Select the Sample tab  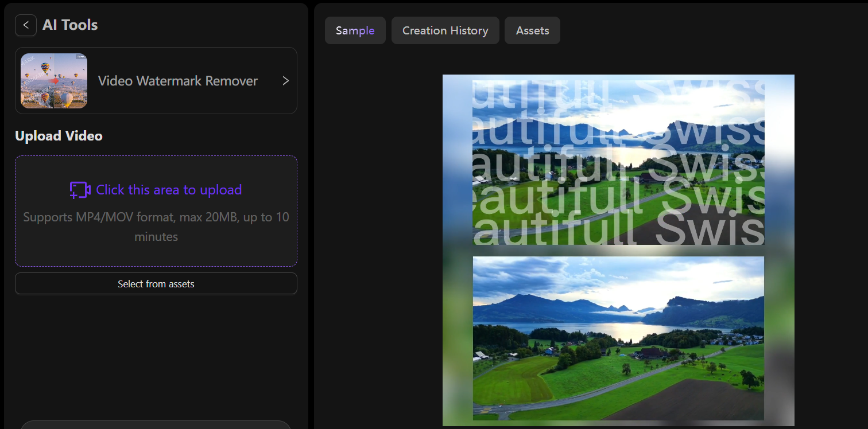tap(355, 30)
